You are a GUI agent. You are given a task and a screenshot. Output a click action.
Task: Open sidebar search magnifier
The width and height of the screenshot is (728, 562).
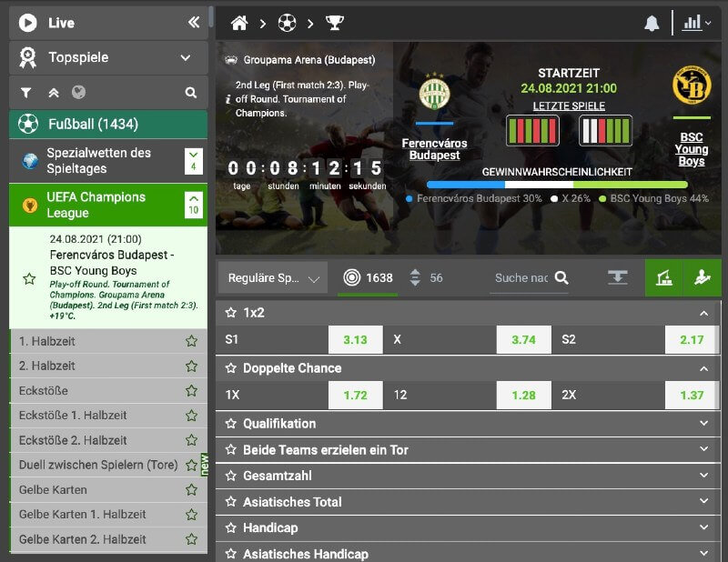(191, 93)
